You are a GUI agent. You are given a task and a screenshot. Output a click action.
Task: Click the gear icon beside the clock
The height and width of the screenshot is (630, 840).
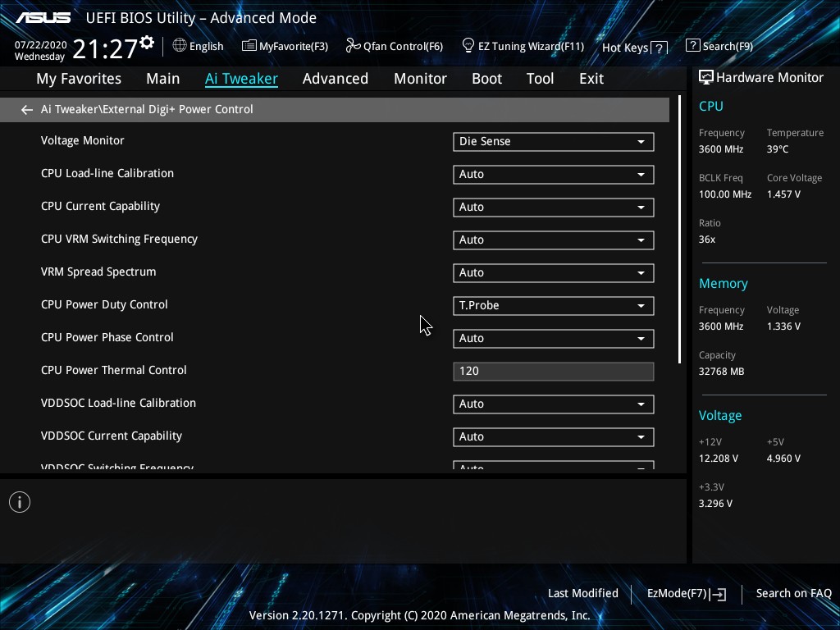(147, 43)
